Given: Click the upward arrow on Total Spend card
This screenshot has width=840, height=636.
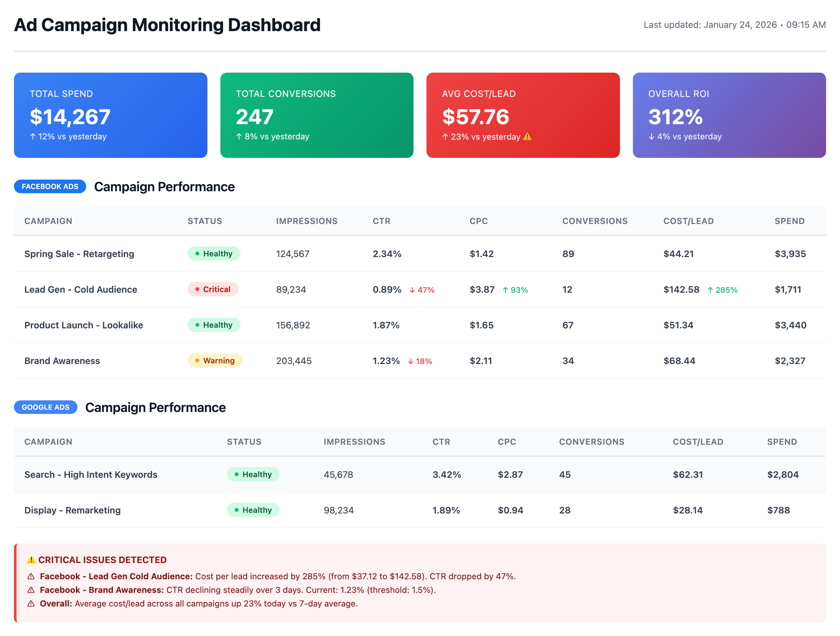Looking at the screenshot, I should click(33, 136).
